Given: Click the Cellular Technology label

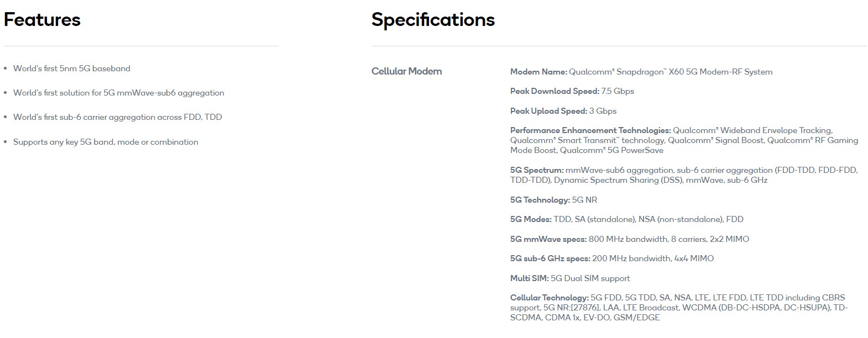Looking at the screenshot, I should tap(550, 298).
